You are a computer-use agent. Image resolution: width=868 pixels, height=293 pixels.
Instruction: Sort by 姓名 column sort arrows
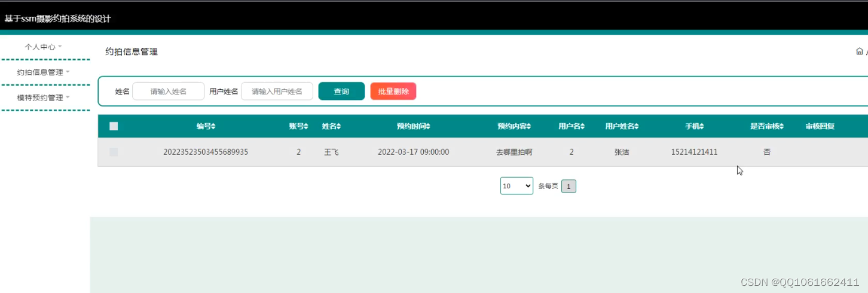tap(339, 127)
